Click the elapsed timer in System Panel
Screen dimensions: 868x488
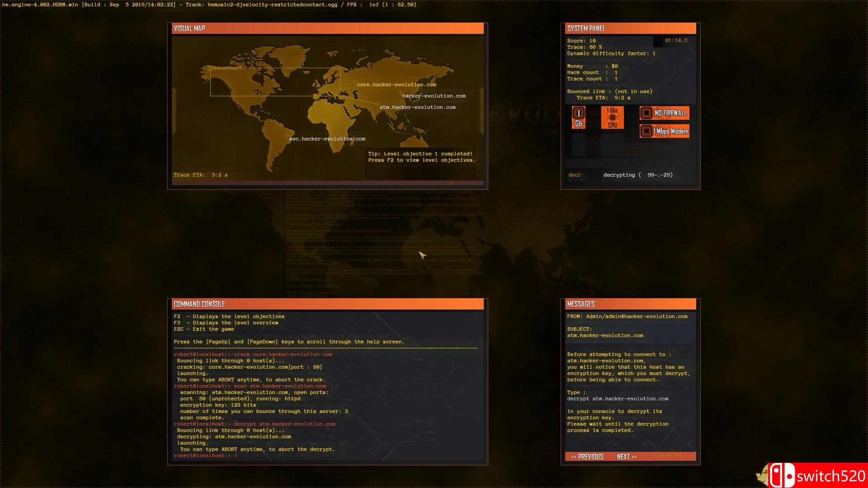coord(676,41)
